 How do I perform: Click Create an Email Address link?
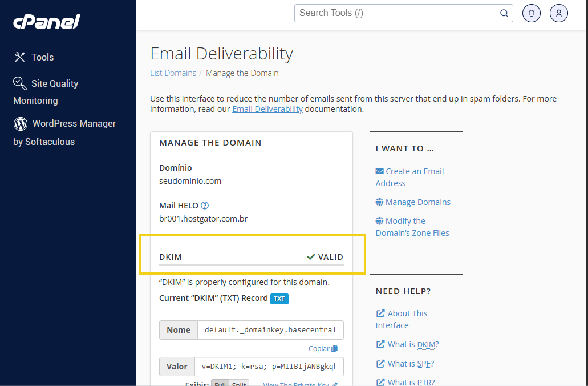[409, 177]
